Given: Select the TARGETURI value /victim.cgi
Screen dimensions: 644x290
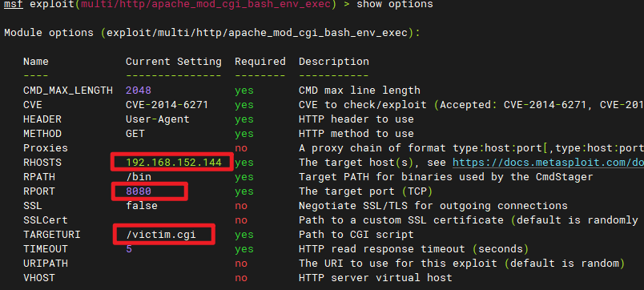Looking at the screenshot, I should tap(161, 235).
